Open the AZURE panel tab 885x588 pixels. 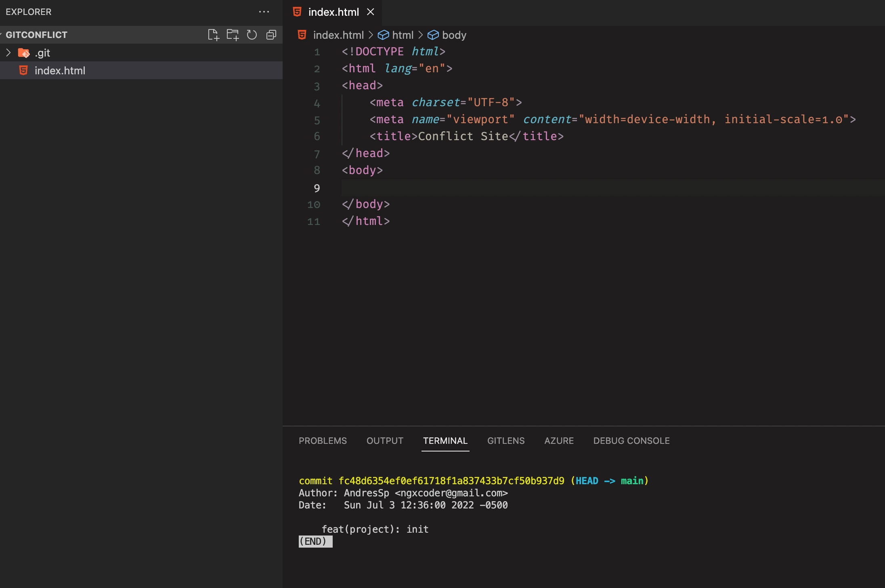pyautogui.click(x=559, y=441)
